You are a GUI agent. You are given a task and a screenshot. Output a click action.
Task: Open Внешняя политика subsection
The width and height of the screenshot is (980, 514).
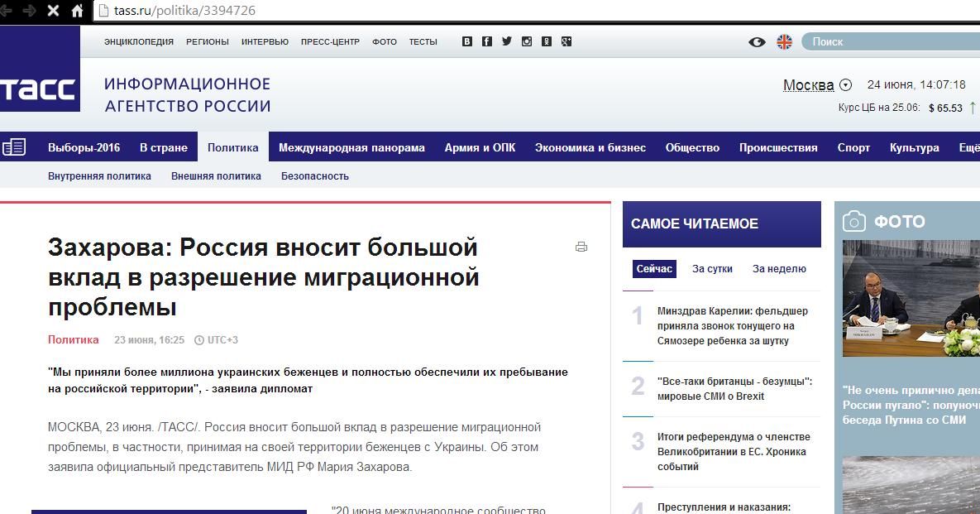[x=216, y=176]
